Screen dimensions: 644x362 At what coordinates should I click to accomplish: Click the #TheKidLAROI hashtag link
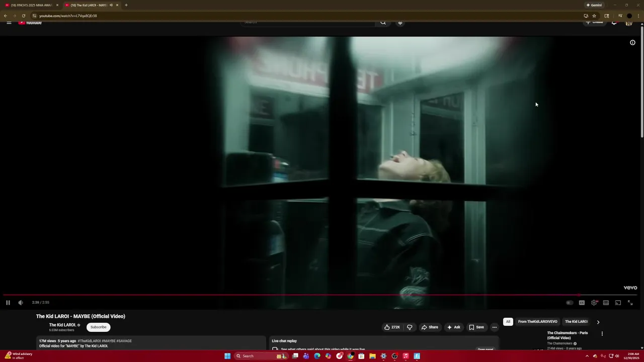(x=89, y=341)
